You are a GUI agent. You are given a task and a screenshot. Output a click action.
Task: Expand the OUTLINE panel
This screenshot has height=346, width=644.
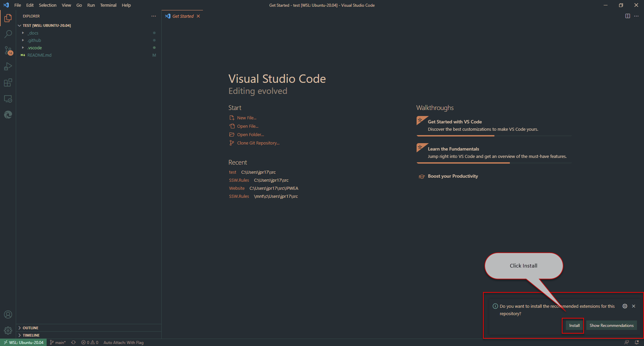89,328
